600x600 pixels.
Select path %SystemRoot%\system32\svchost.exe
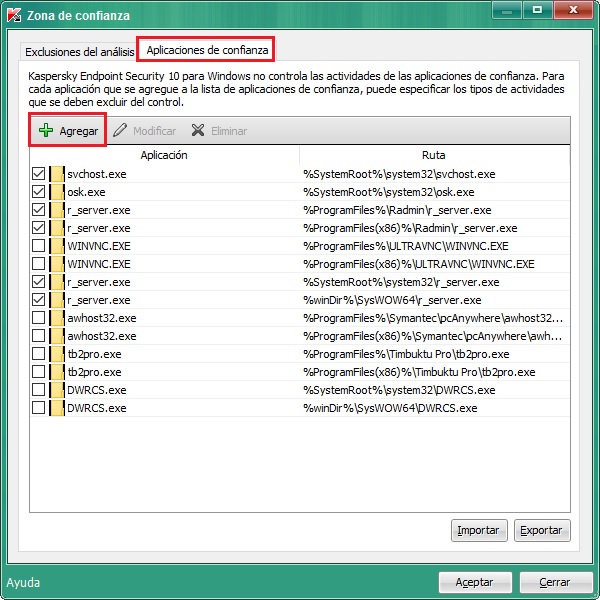point(399,174)
